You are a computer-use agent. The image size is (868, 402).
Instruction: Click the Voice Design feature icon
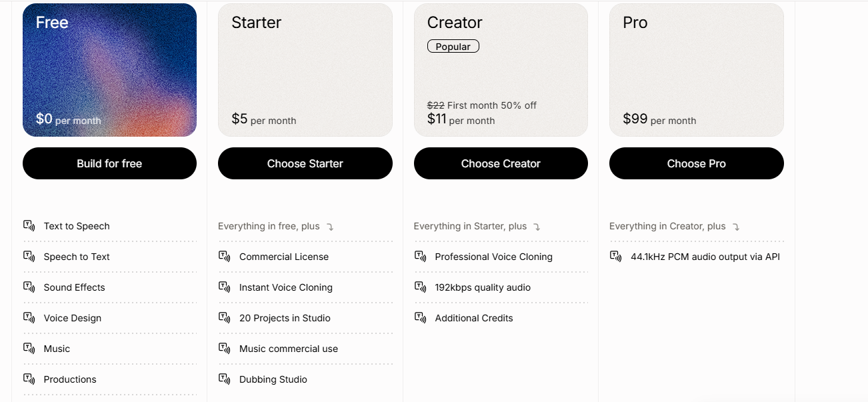coord(29,318)
